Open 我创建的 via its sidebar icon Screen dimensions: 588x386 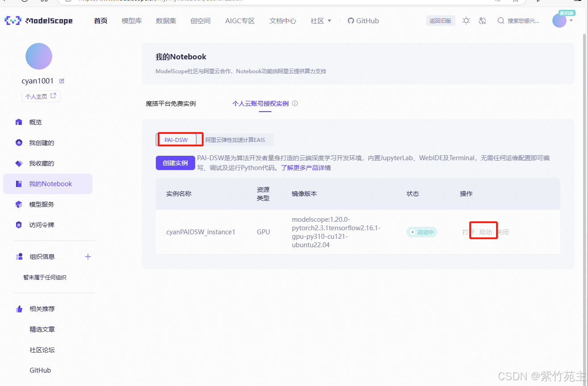click(19, 142)
